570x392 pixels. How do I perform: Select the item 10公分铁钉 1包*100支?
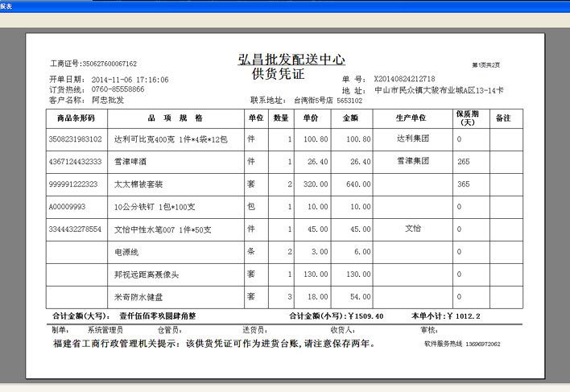click(155, 207)
